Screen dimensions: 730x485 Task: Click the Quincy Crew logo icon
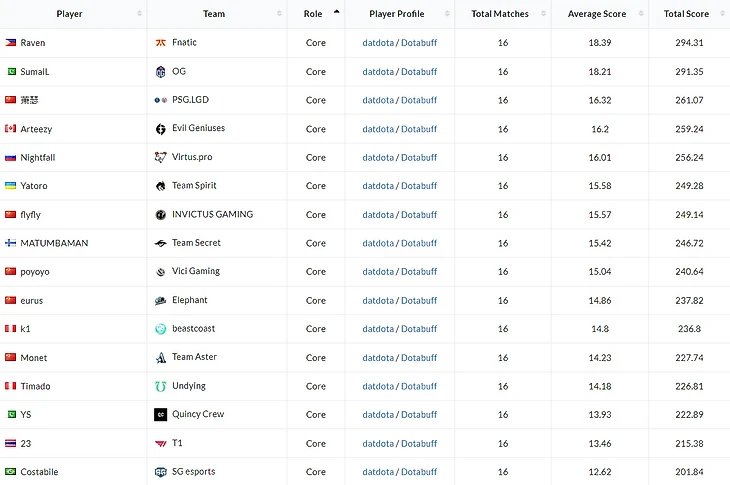(161, 414)
